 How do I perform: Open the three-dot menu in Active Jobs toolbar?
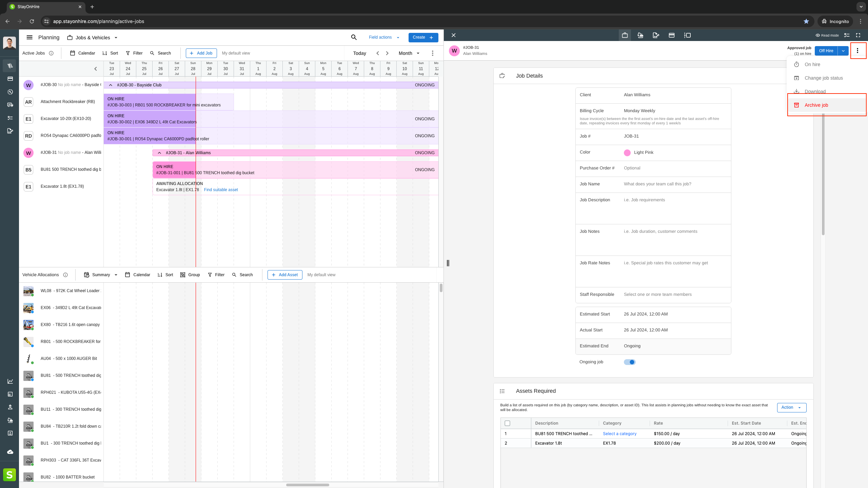pos(432,53)
